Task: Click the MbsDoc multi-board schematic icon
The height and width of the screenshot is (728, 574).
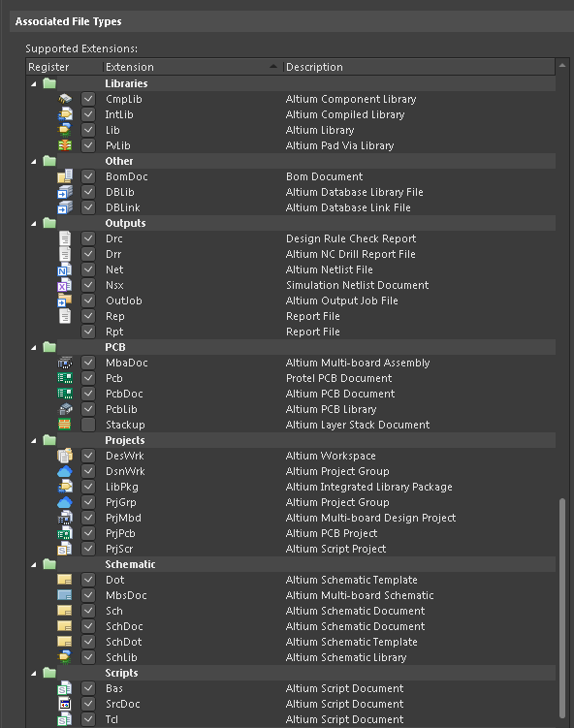Action: [65, 595]
